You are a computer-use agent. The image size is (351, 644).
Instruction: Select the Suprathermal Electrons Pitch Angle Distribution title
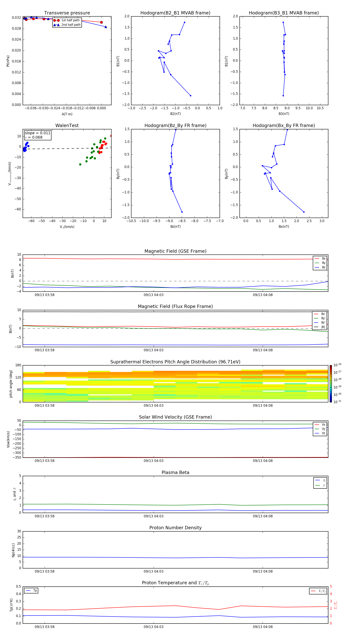pos(175,362)
